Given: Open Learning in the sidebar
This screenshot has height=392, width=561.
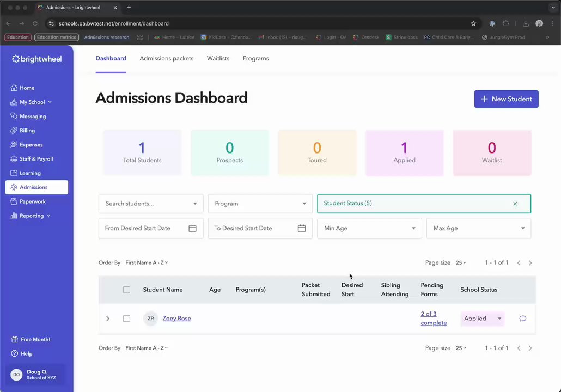Looking at the screenshot, I should (26, 173).
